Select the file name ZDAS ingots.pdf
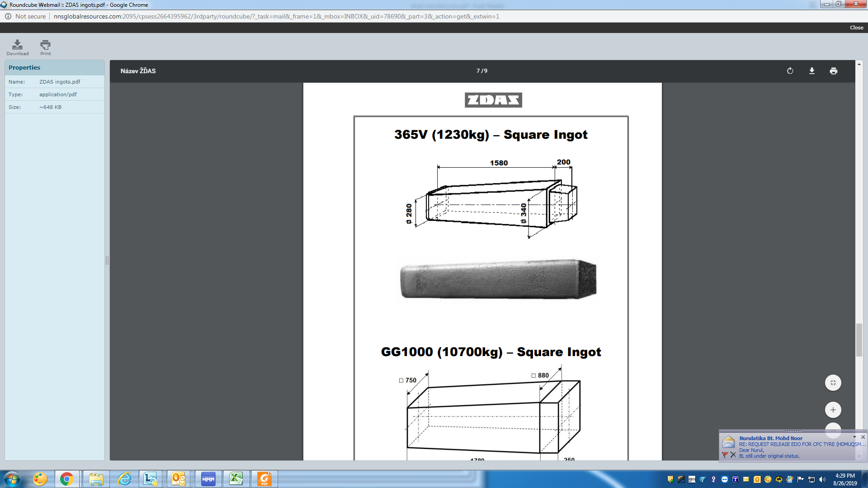868x488 pixels. pos(60,82)
